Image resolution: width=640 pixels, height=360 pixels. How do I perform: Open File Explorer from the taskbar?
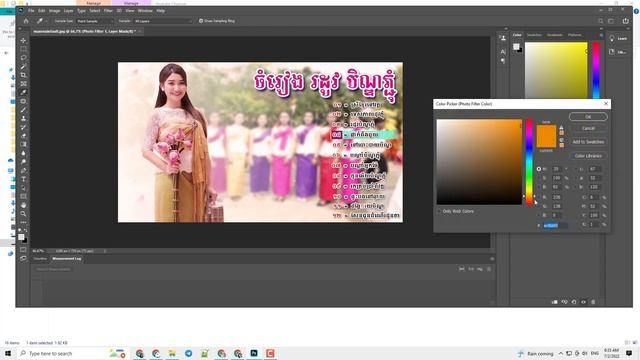click(172, 353)
